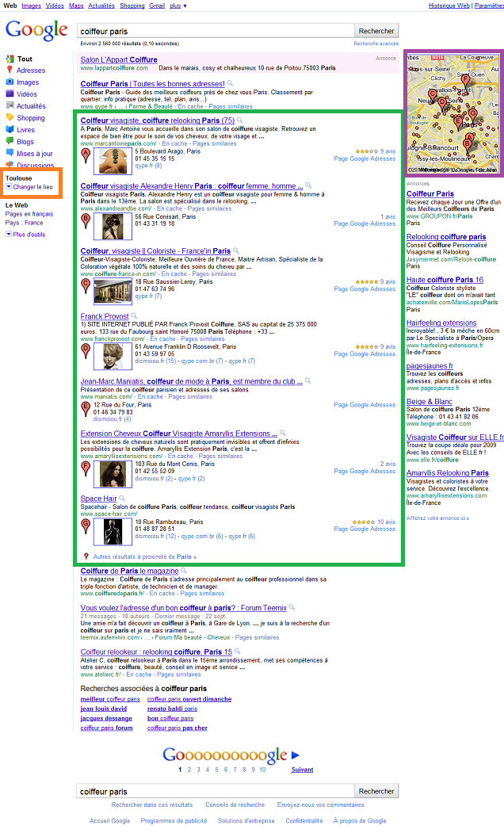Click Suivant next page link
Viewport: 504px width, 833px height.
click(x=302, y=770)
